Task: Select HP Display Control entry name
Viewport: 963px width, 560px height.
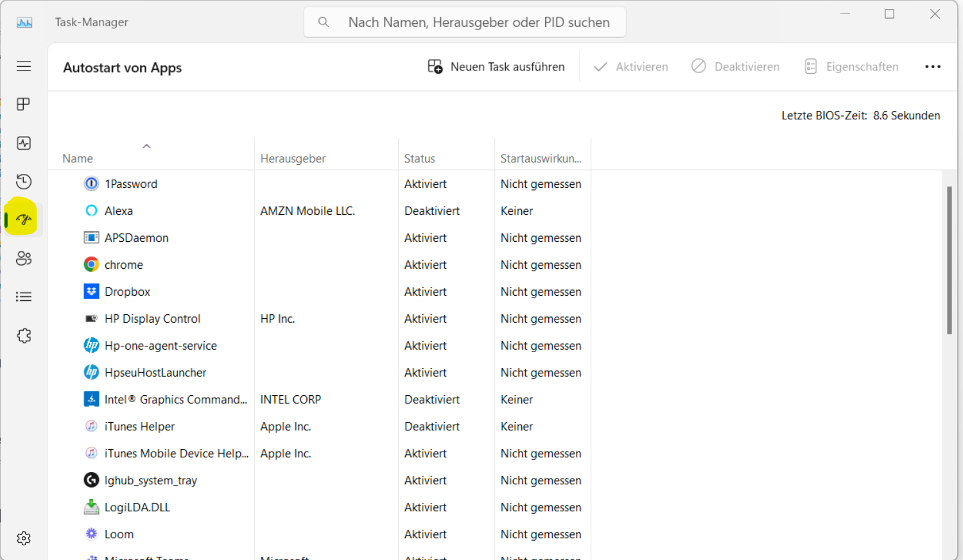Action: pos(153,319)
